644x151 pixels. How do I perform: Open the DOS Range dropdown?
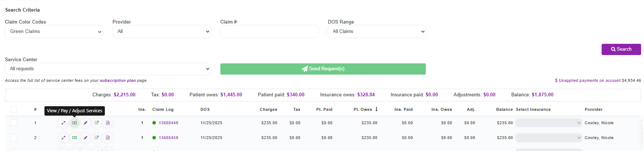coord(377,32)
